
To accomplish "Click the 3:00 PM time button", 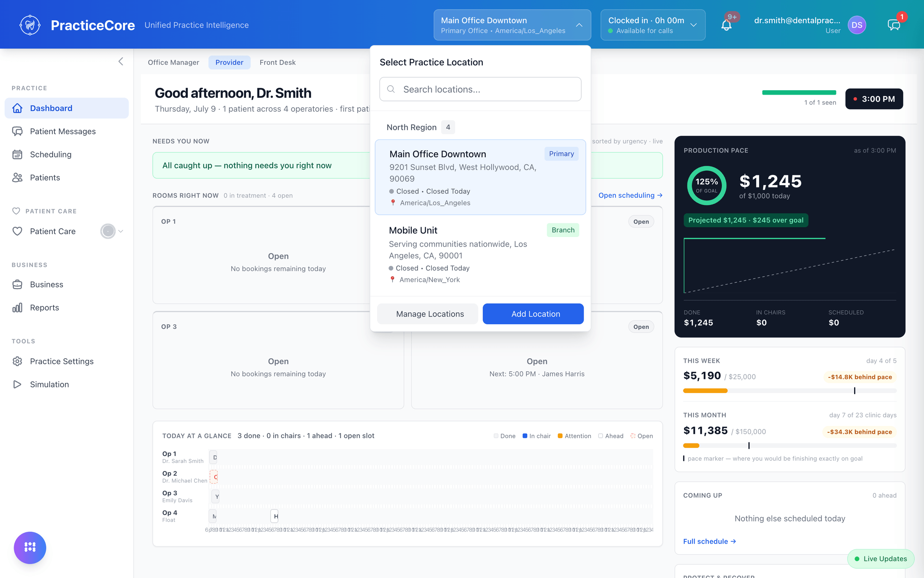I will [874, 99].
